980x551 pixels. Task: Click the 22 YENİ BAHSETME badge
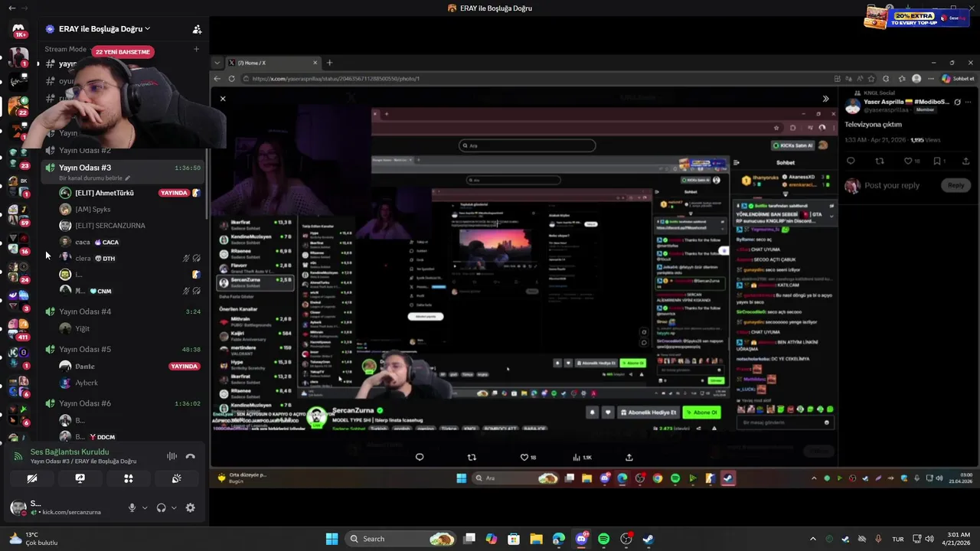122,52
